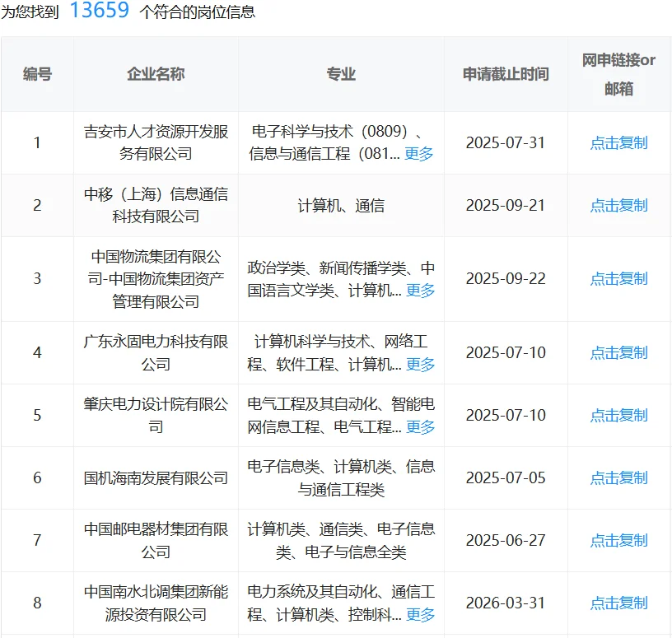The width and height of the screenshot is (672, 638).
Task: Expand 更多 for 电力系统及其自动化 majors
Action: click(421, 615)
